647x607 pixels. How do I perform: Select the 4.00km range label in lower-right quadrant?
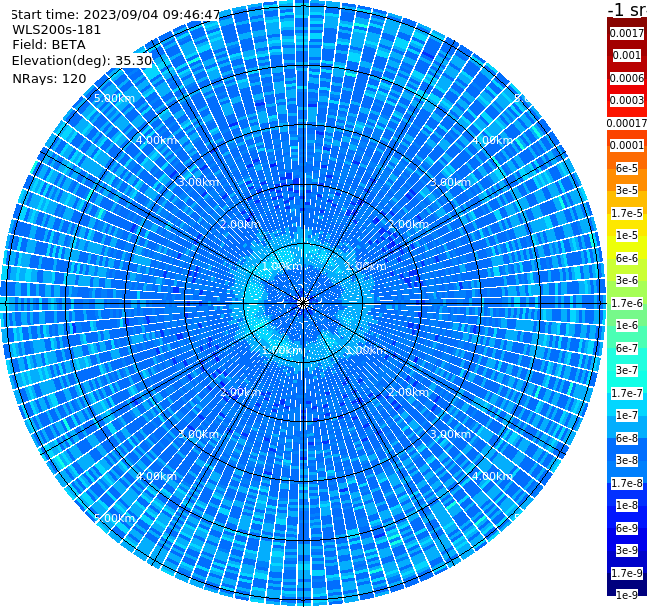pos(492,476)
